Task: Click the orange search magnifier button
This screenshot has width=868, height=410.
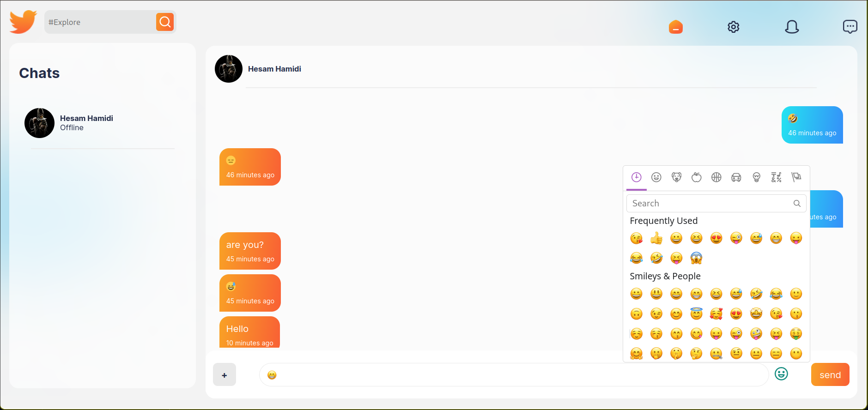Action: (165, 22)
